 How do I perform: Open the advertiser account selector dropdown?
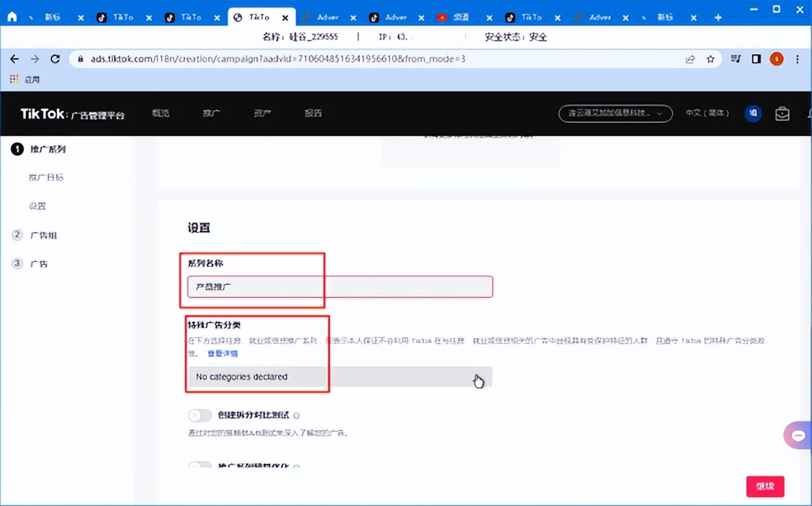[x=615, y=114]
